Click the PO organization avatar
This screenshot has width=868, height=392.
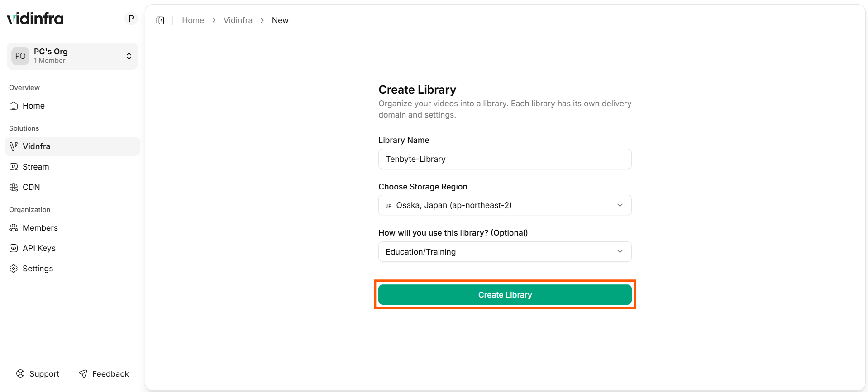20,56
